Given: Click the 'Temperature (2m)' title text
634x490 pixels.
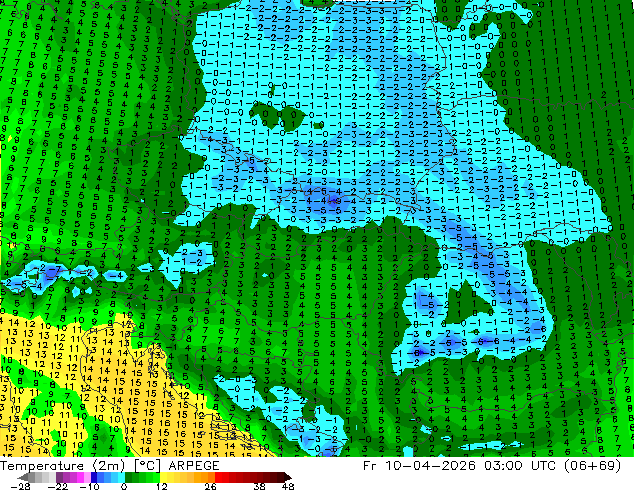Looking at the screenshot, I should (63, 466).
